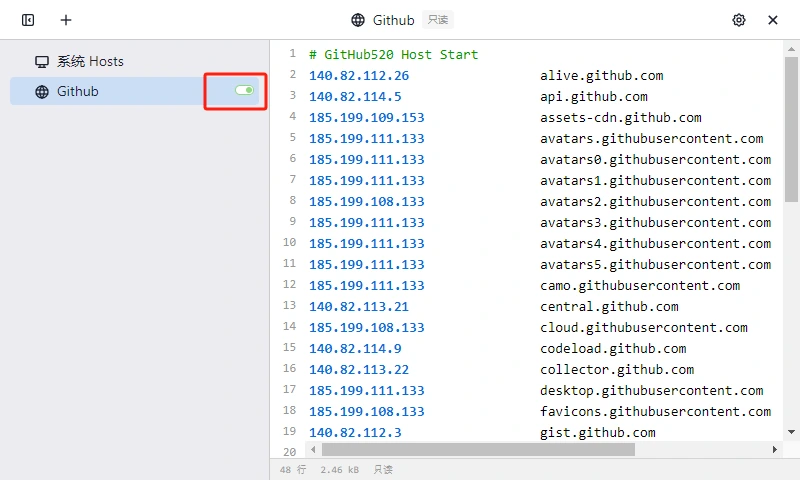Screen dimensions: 800x480
Task: Click scroll up arrow of vertical scrollbar
Action: pos(791,49)
